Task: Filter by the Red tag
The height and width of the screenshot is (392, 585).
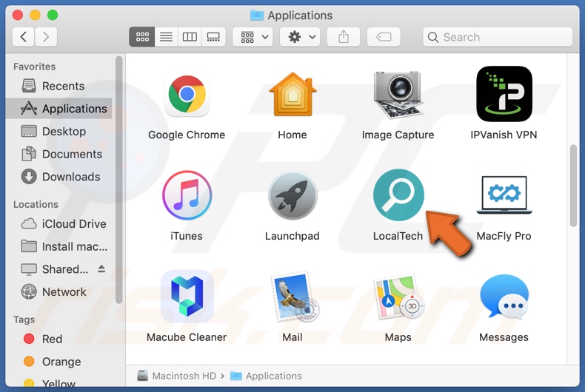Action: tap(60, 339)
